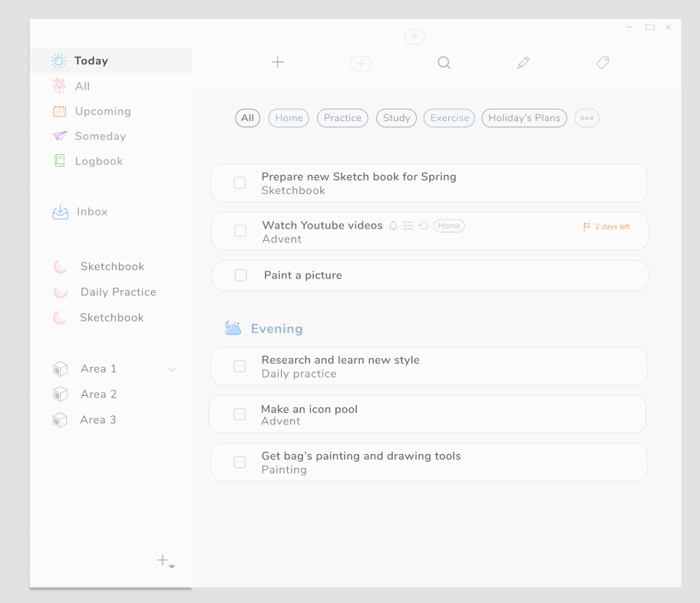
Task: Open the Logbook view
Action: click(x=97, y=161)
